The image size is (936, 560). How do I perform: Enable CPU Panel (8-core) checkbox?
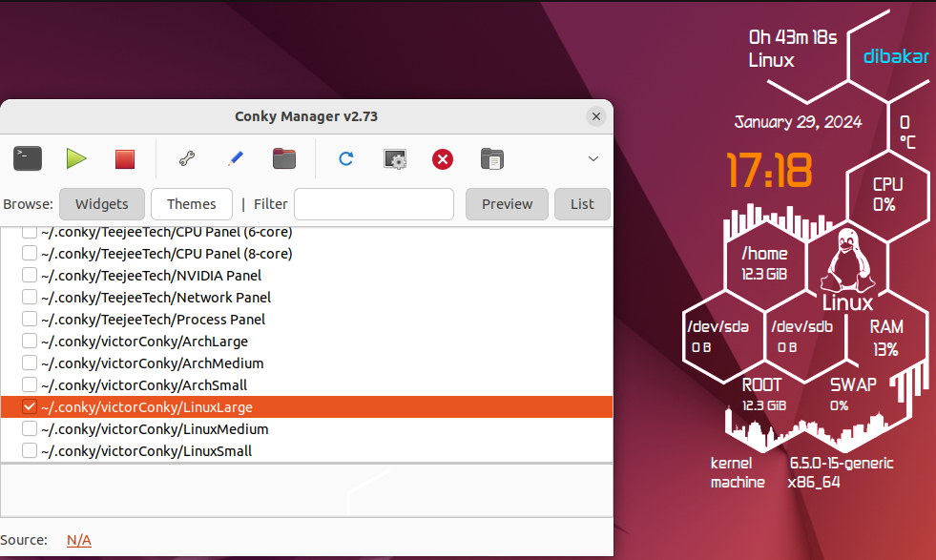[30, 253]
